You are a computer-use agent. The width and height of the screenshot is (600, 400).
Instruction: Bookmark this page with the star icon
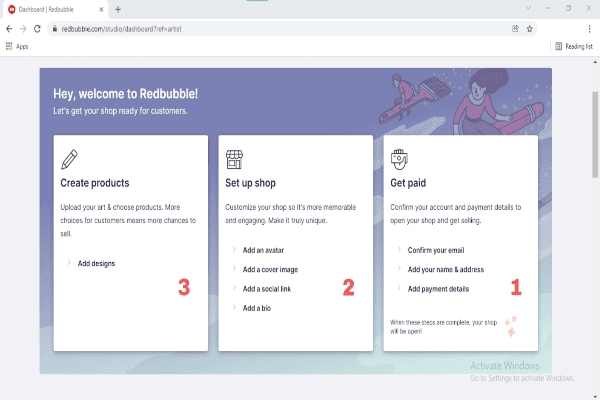(530, 29)
